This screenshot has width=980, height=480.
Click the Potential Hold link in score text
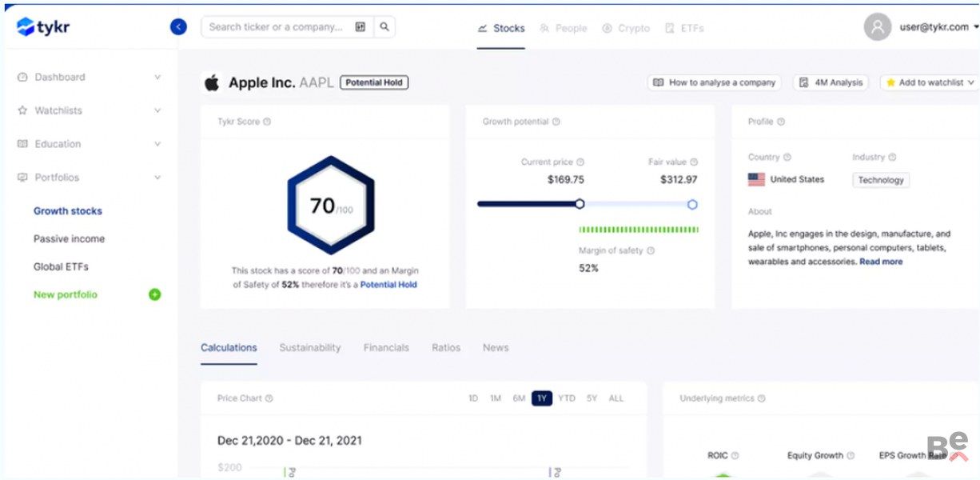[x=388, y=285]
